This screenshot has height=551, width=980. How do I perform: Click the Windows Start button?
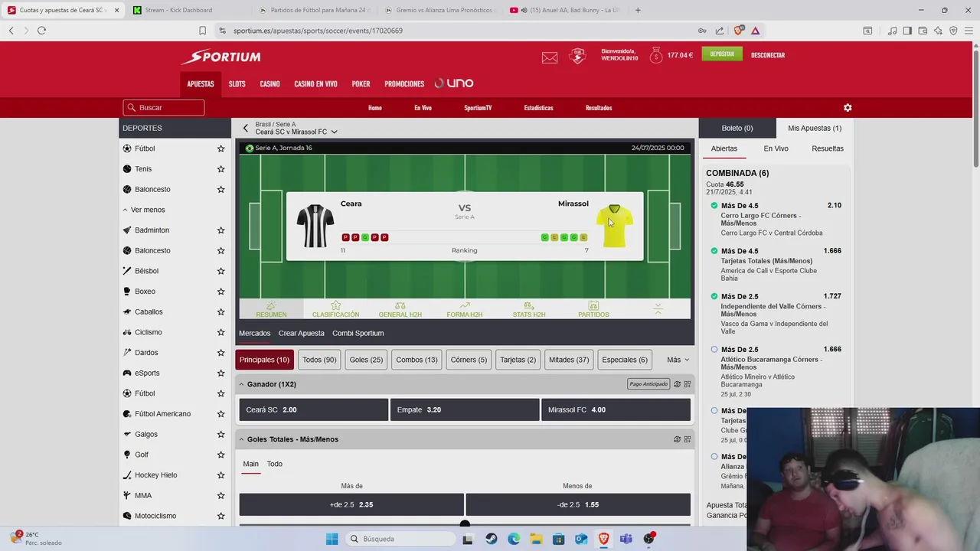point(332,539)
